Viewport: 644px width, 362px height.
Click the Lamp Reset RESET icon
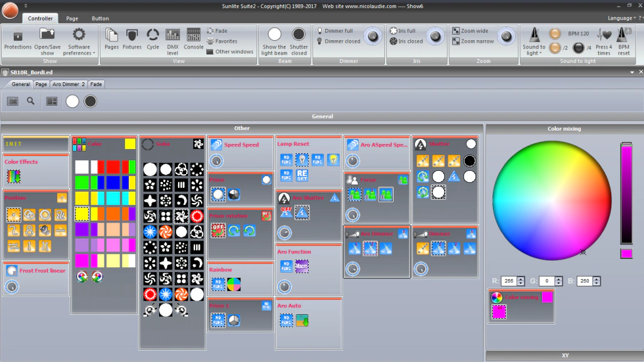(302, 176)
